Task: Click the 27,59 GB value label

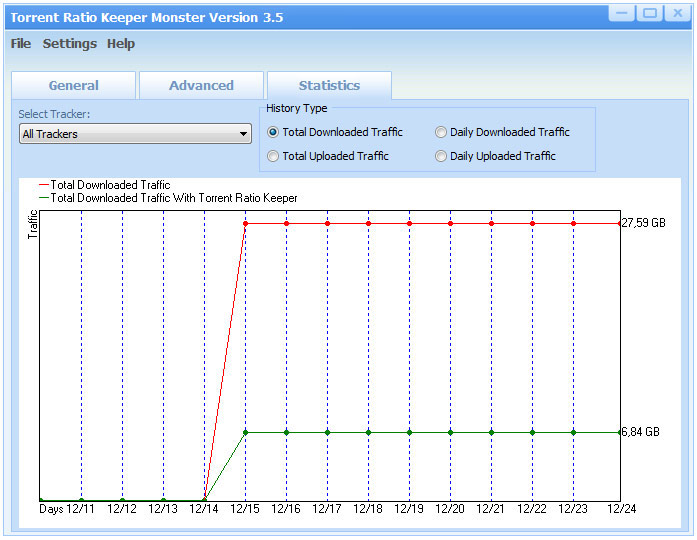Action: pyautogui.click(x=644, y=223)
